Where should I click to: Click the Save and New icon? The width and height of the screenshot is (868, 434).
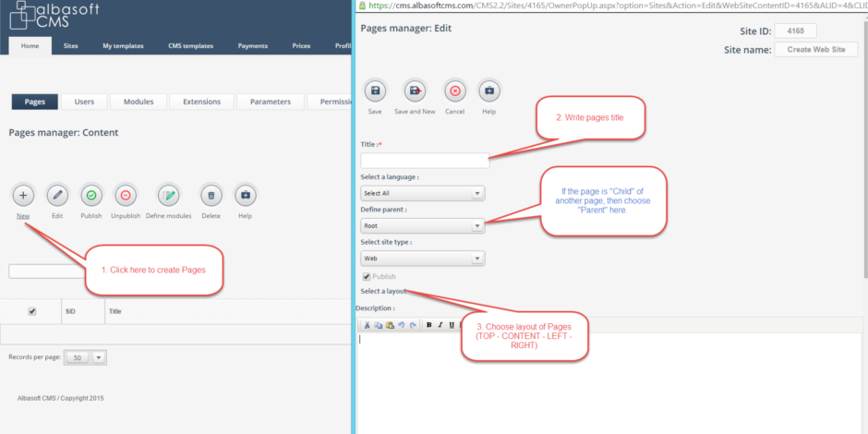[x=415, y=90]
